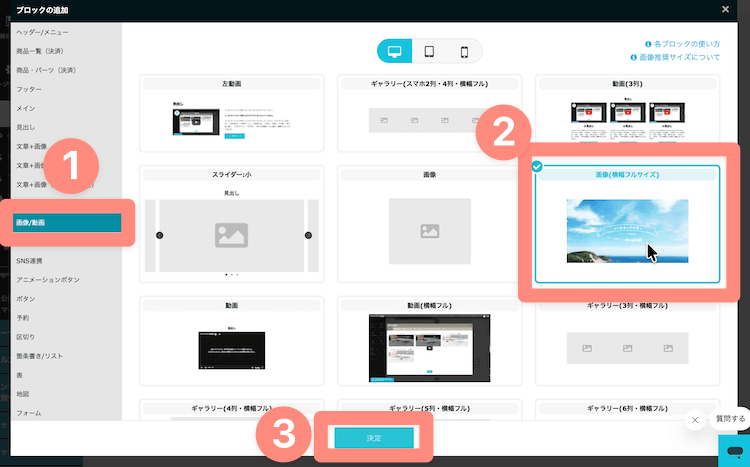Open the 画像推奨サイズについて link

point(675,57)
